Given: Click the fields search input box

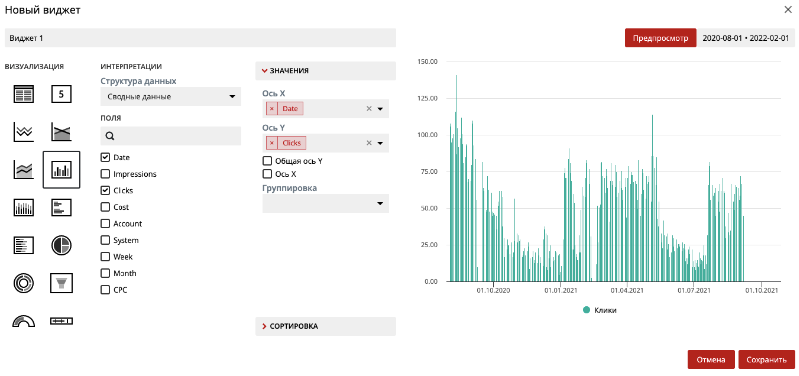Looking at the screenshot, I should tap(171, 136).
